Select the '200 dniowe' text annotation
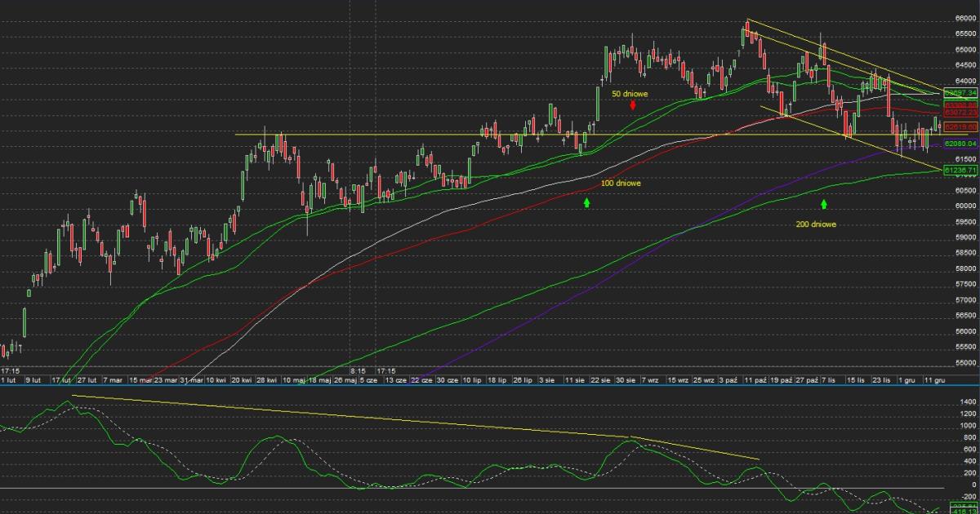This screenshot has width=980, height=514. coord(816,224)
